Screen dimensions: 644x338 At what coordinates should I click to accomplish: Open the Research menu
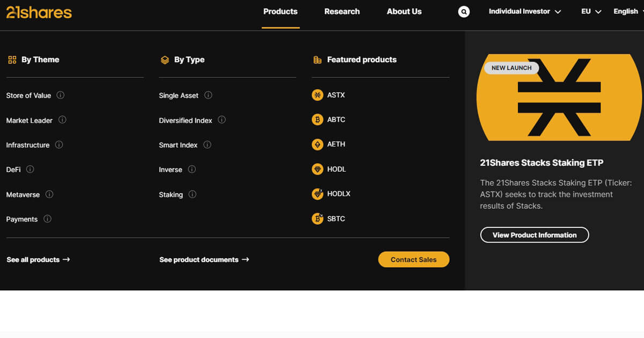click(342, 11)
